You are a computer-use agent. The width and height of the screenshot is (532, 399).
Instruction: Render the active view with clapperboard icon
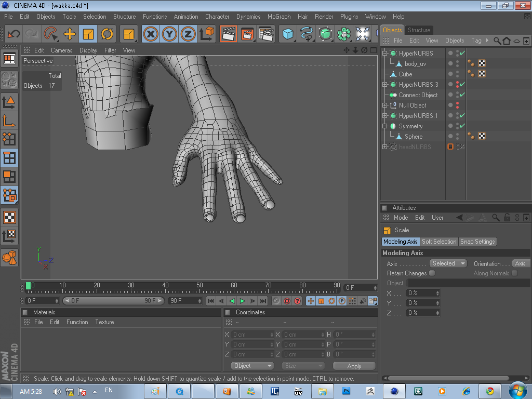point(229,34)
